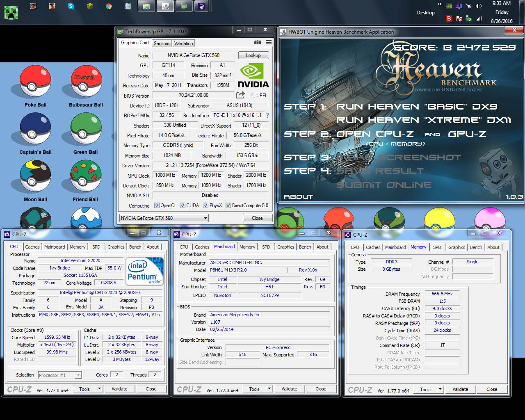Select the Captain's Ball desktop icon
Viewport: 525px width, 420px height.
click(x=35, y=133)
